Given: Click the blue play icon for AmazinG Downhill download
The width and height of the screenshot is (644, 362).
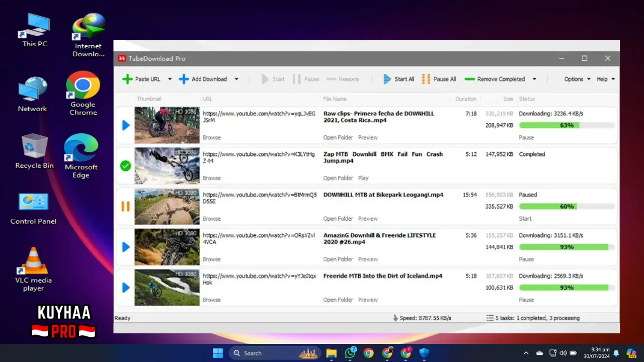Looking at the screenshot, I should tap(126, 247).
